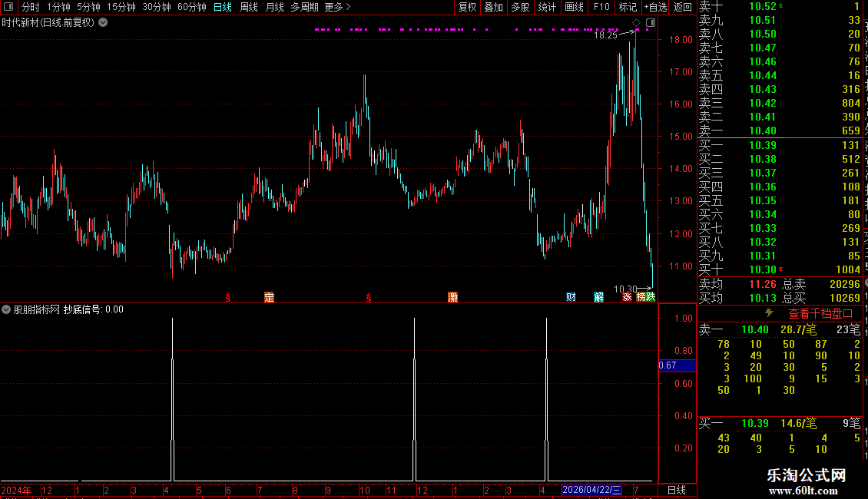Open the 多周期 multi-period view

click(304, 7)
